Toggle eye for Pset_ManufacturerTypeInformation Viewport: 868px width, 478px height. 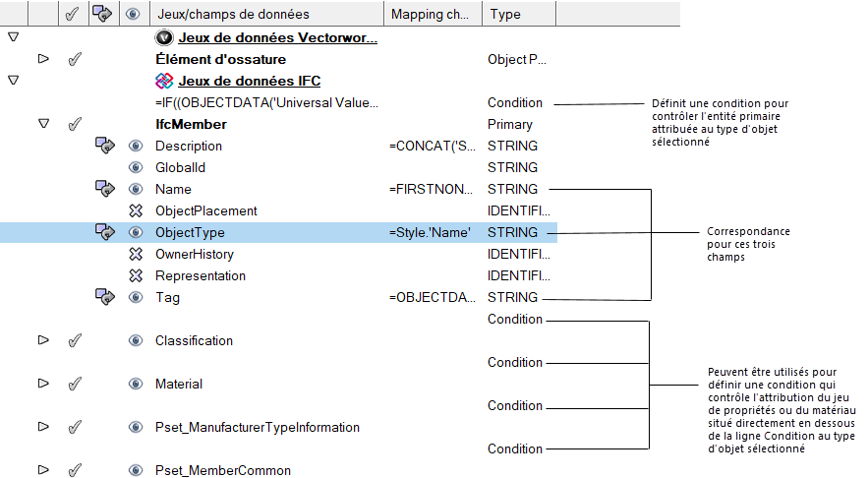[136, 427]
